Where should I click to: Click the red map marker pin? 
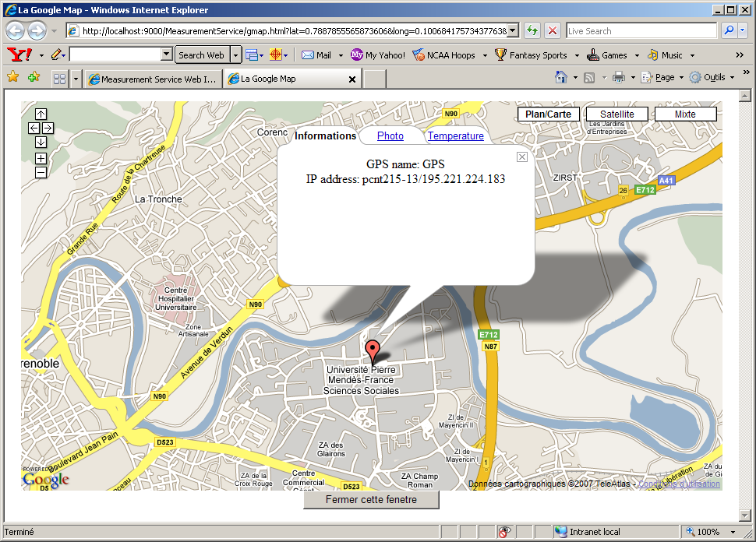(373, 351)
